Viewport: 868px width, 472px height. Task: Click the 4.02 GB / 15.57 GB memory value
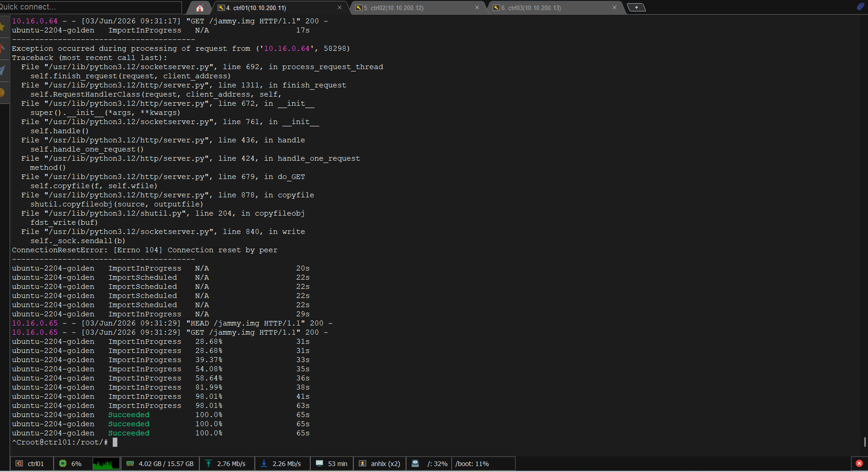[x=166, y=464]
